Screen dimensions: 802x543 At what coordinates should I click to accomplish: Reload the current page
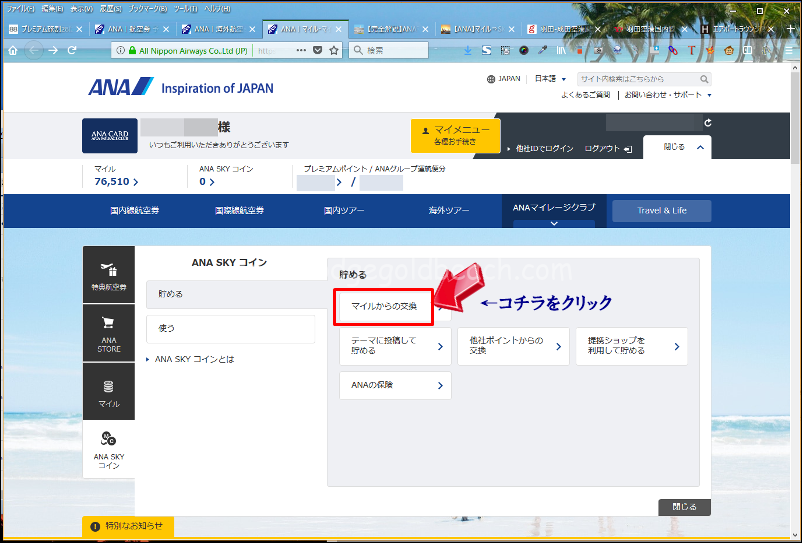tap(72, 50)
